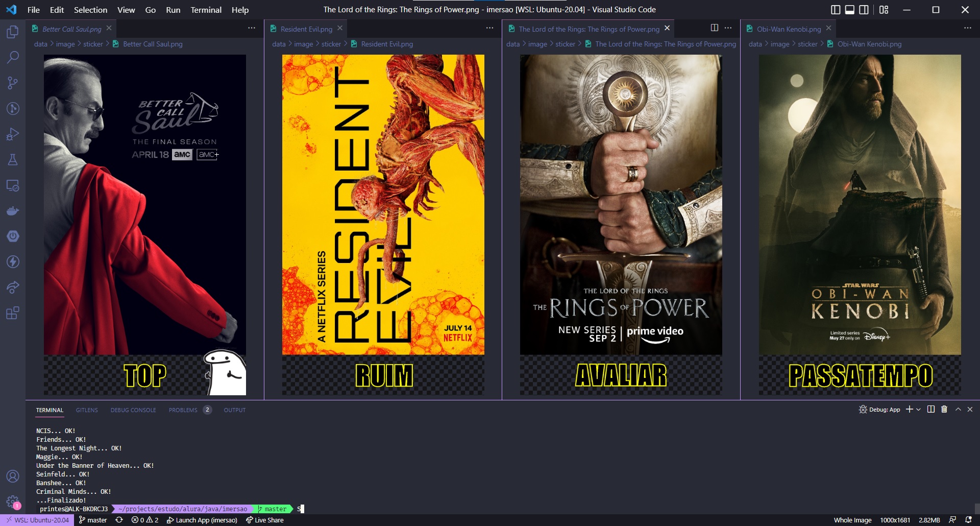Click Resident Evil.png breadcrumb file name
This screenshot has width=980, height=526.
pyautogui.click(x=387, y=44)
